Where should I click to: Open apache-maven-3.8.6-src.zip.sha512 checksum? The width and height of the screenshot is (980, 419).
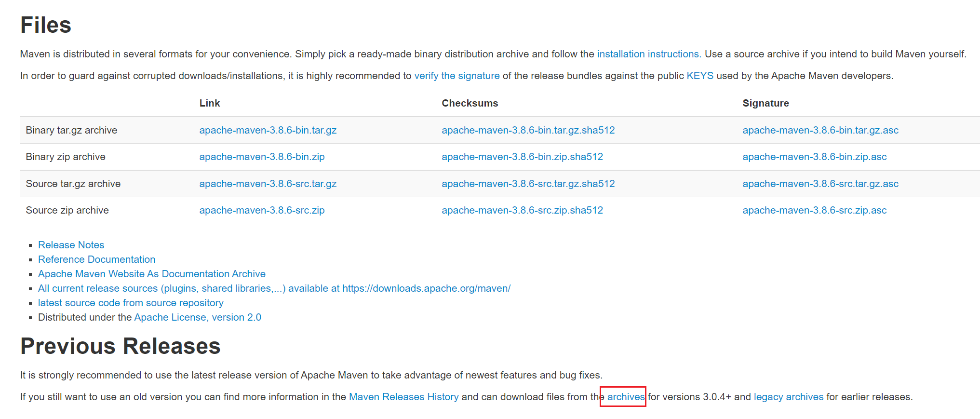click(523, 210)
